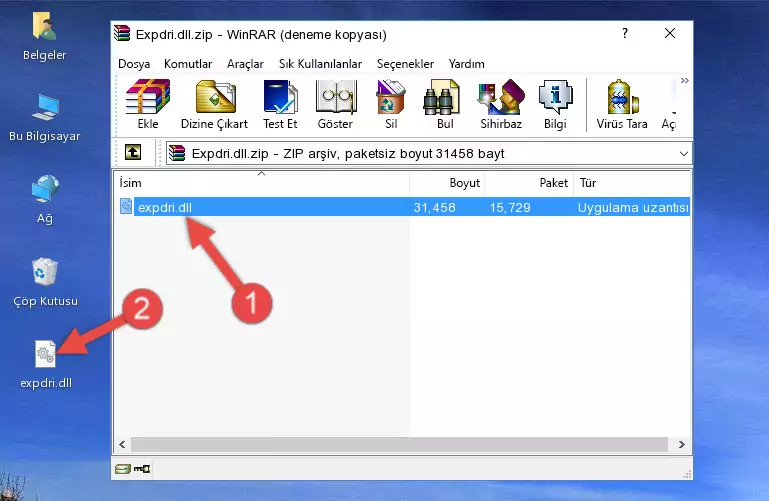
Task: Click packed value 15,729
Action: 510,207
